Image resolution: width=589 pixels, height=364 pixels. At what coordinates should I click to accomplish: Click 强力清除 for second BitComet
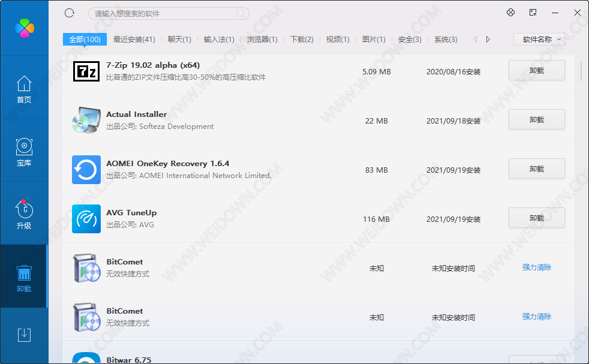tap(537, 316)
